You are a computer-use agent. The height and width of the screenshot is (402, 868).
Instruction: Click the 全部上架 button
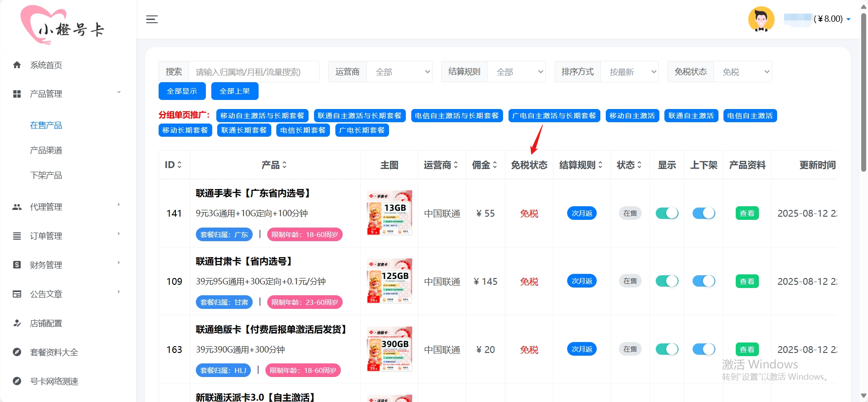click(x=234, y=91)
